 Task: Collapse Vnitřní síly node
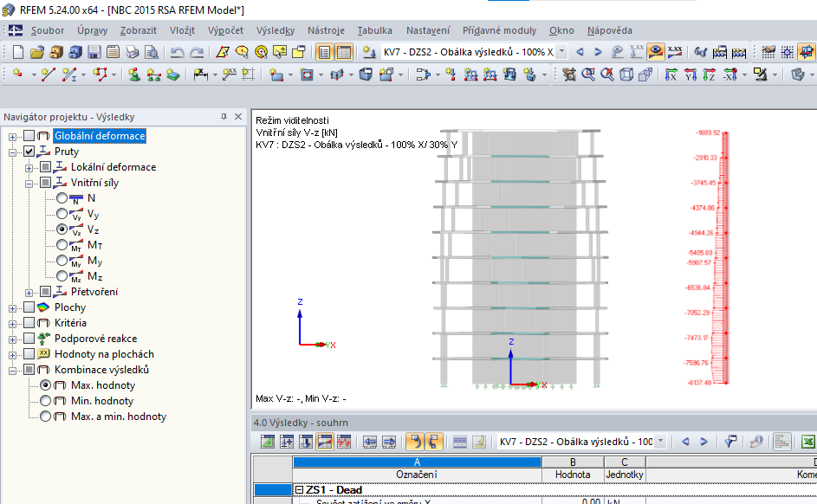[29, 184]
